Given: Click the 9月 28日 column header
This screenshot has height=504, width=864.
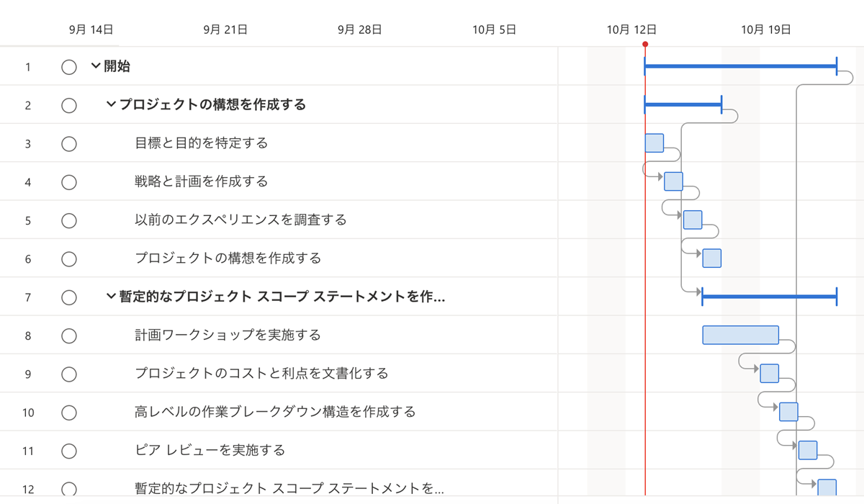Looking at the screenshot, I should click(x=359, y=30).
